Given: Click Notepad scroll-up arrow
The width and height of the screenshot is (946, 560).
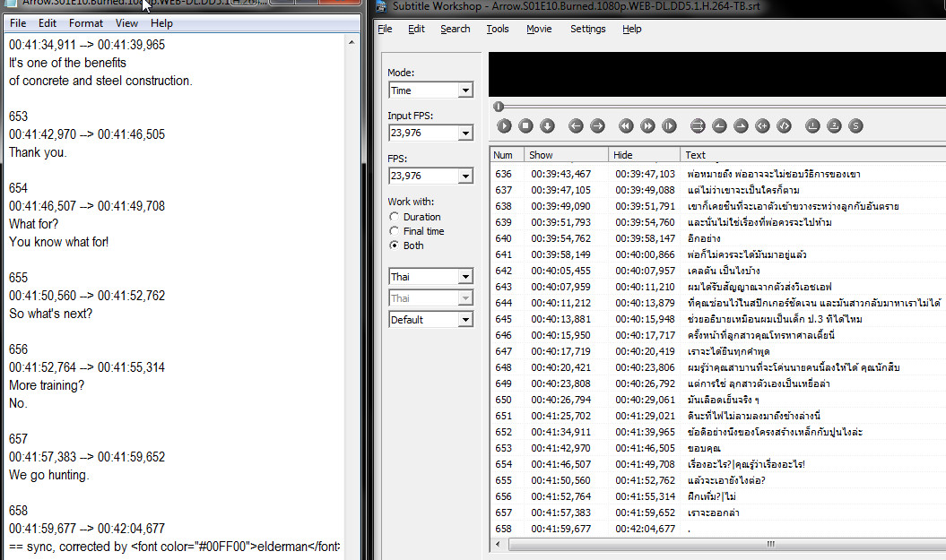Looking at the screenshot, I should (351, 43).
